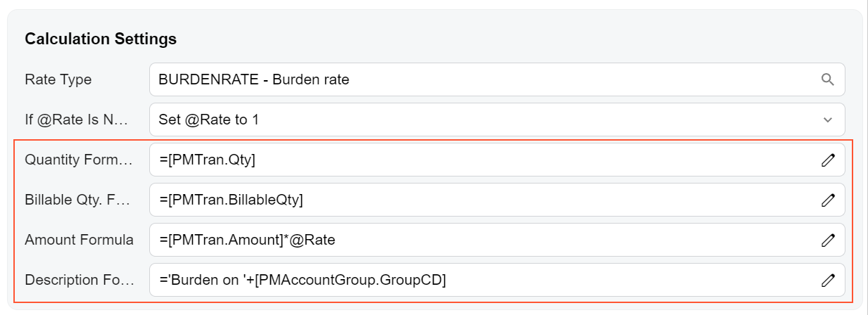Expand the If @Rate Is N… chevron
868x315 pixels.
click(x=827, y=120)
